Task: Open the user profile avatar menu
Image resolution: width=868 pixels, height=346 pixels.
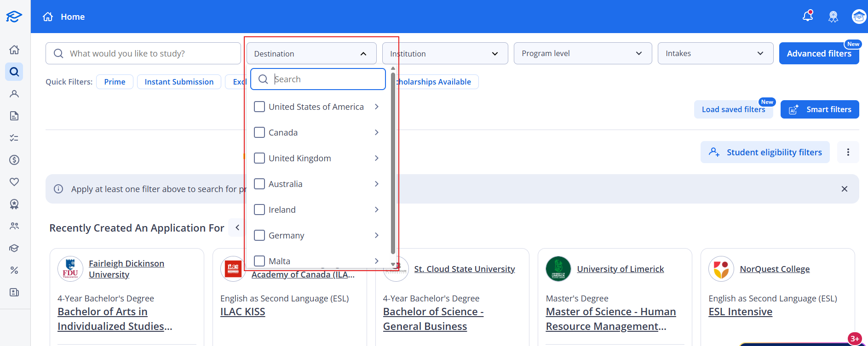Action: point(859,17)
